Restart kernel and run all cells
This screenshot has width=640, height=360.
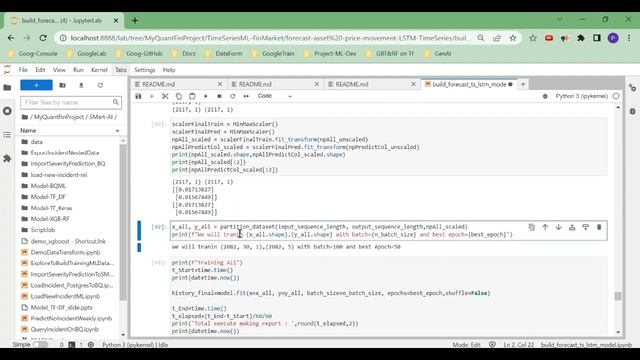tap(246, 96)
